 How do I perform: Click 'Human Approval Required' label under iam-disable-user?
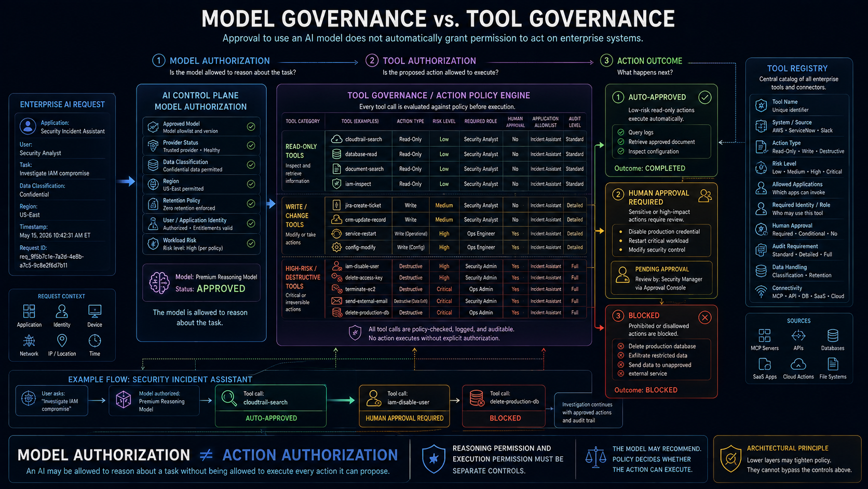click(404, 418)
